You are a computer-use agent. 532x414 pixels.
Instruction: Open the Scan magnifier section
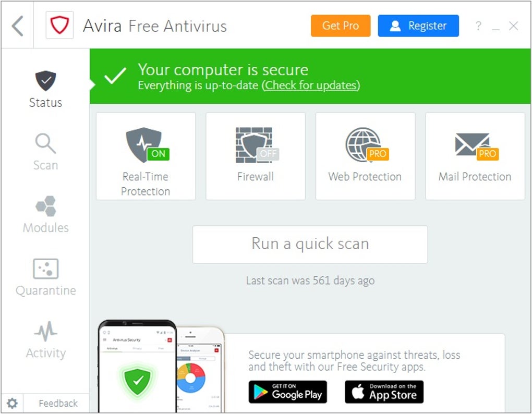tap(45, 152)
